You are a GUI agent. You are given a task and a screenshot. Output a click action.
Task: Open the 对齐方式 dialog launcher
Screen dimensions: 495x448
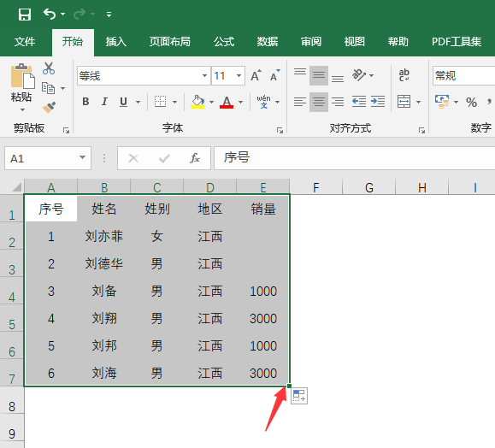[x=421, y=131]
